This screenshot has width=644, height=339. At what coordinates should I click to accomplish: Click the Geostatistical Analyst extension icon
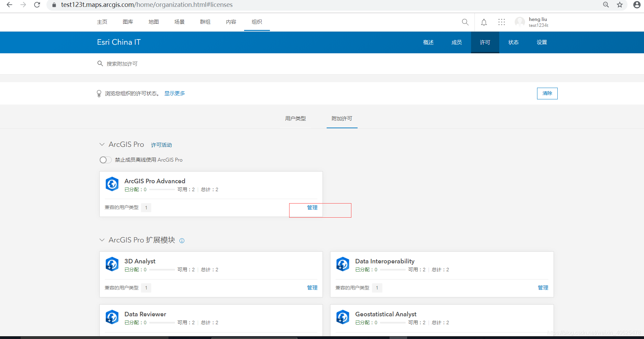343,317
